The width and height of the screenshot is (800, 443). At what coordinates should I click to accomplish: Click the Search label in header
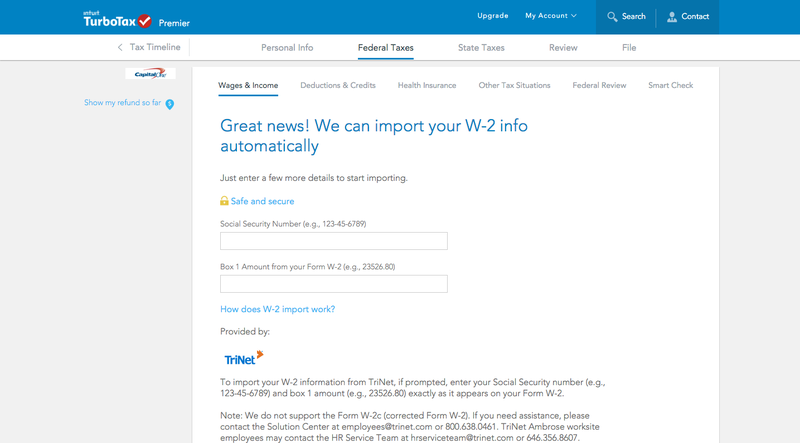(634, 16)
